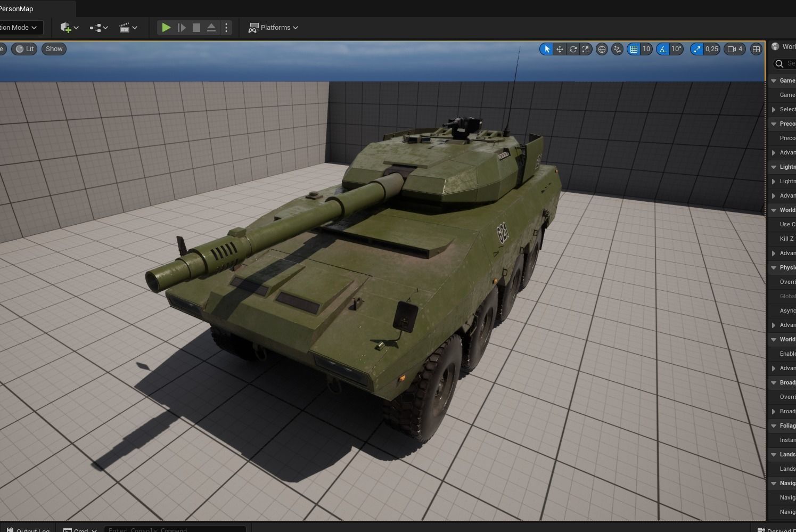
Task: Collapse the Lightmass section header
Action: click(782, 167)
